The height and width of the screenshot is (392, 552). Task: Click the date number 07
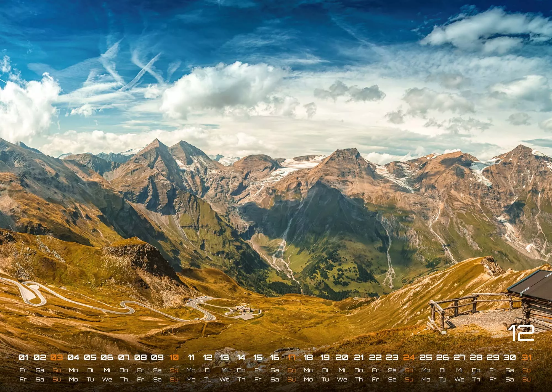124,357
